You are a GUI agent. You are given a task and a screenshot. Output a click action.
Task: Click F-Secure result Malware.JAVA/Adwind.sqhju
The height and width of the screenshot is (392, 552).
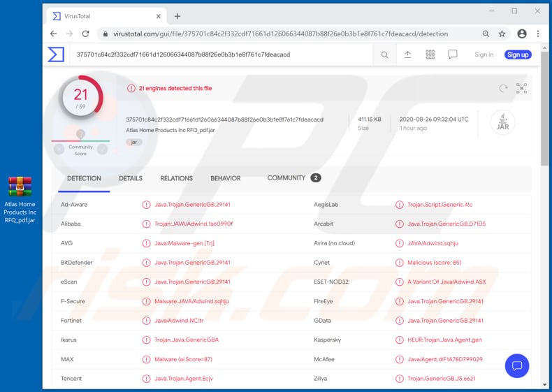192,301
